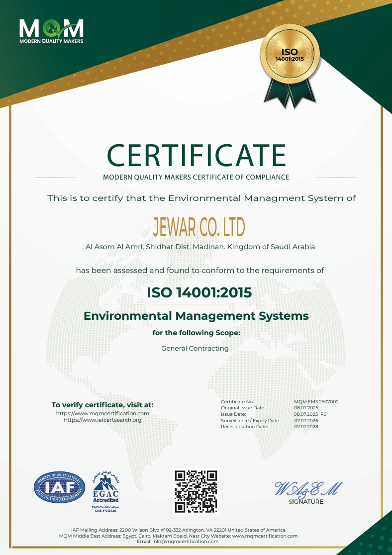The width and height of the screenshot is (392, 555).
Task: Open the https://www.iafcertsearch.org verification link
Action: 102,420
